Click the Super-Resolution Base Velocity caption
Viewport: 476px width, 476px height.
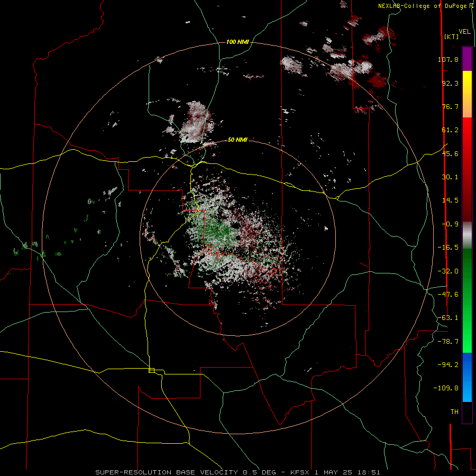coord(237,472)
